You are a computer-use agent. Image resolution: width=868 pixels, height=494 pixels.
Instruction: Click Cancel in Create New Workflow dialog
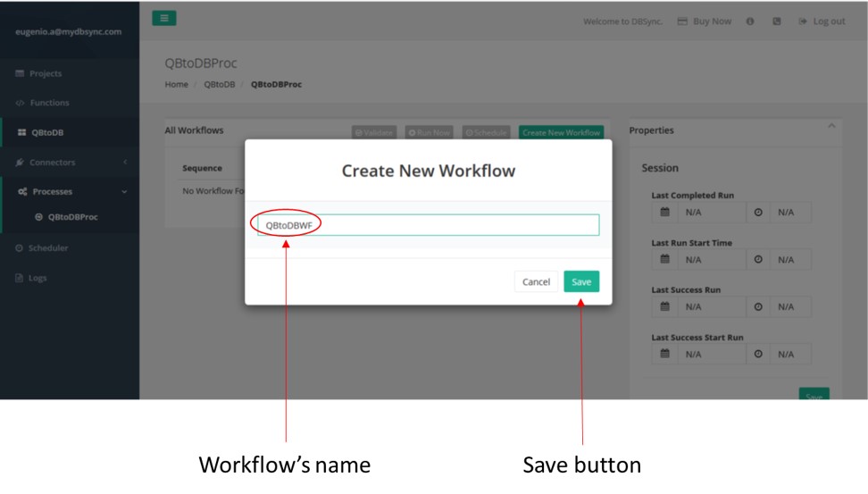pos(536,281)
